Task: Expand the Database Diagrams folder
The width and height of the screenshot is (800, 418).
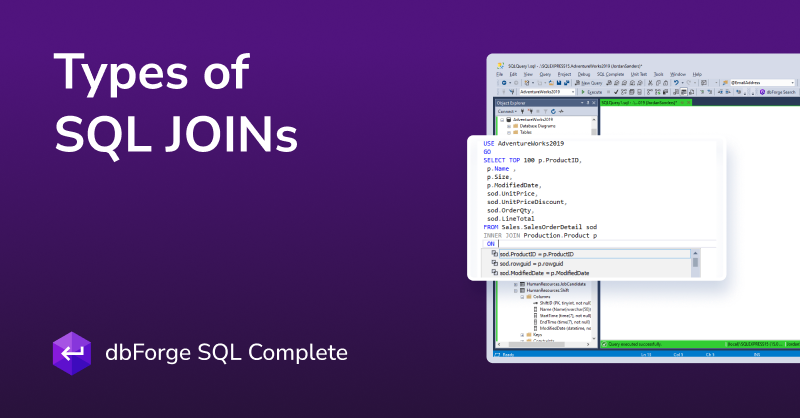Action: (509, 126)
